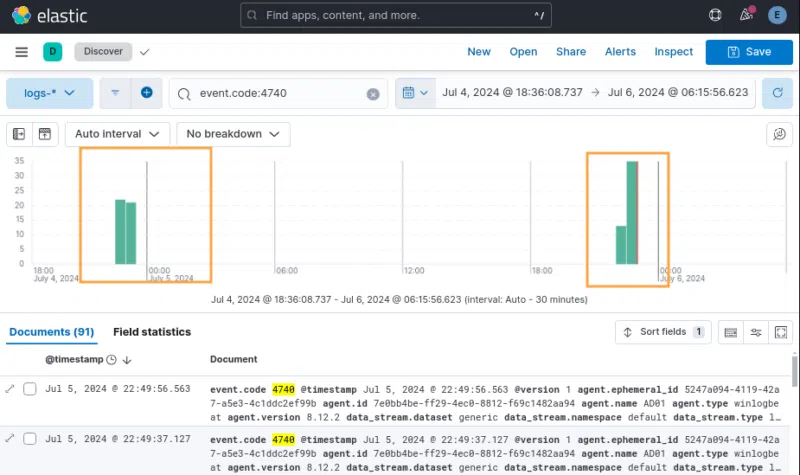Click the Discover breadcrumb
This screenshot has width=800, height=475.
click(x=103, y=52)
